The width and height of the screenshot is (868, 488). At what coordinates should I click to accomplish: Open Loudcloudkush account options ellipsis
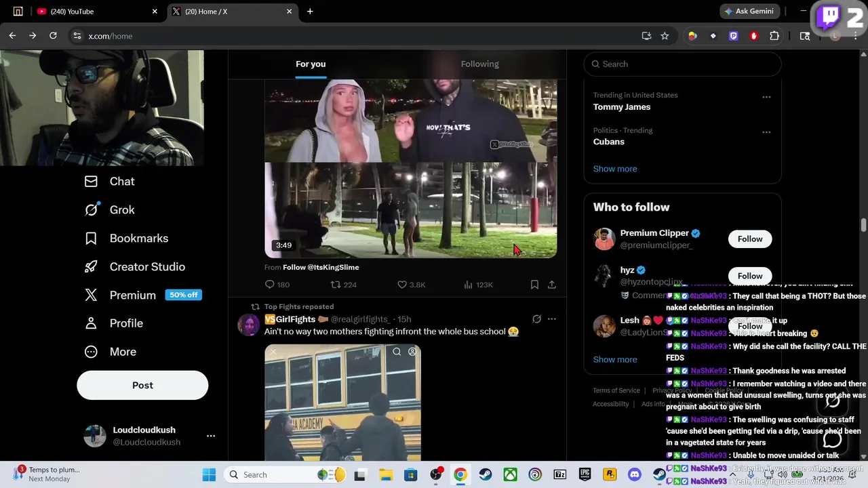(x=211, y=436)
